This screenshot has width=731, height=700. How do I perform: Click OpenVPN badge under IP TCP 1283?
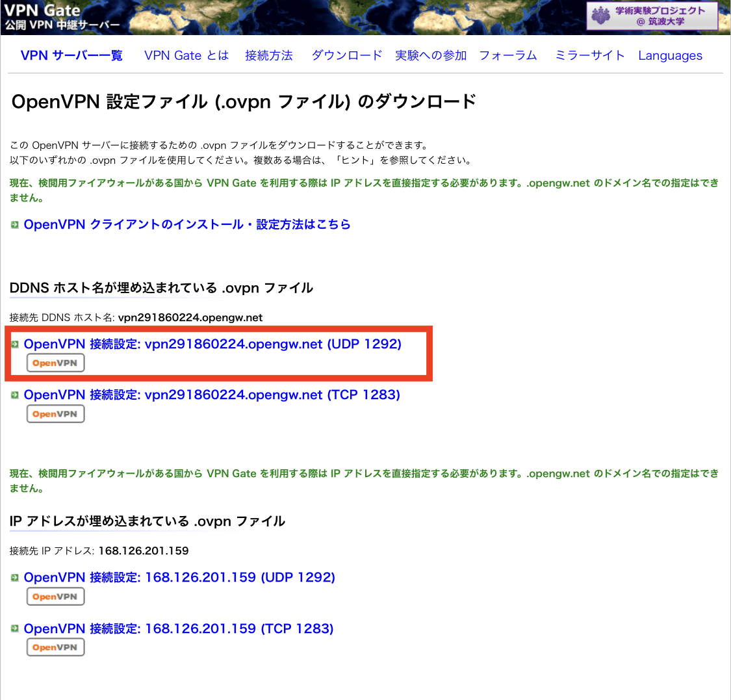55,647
